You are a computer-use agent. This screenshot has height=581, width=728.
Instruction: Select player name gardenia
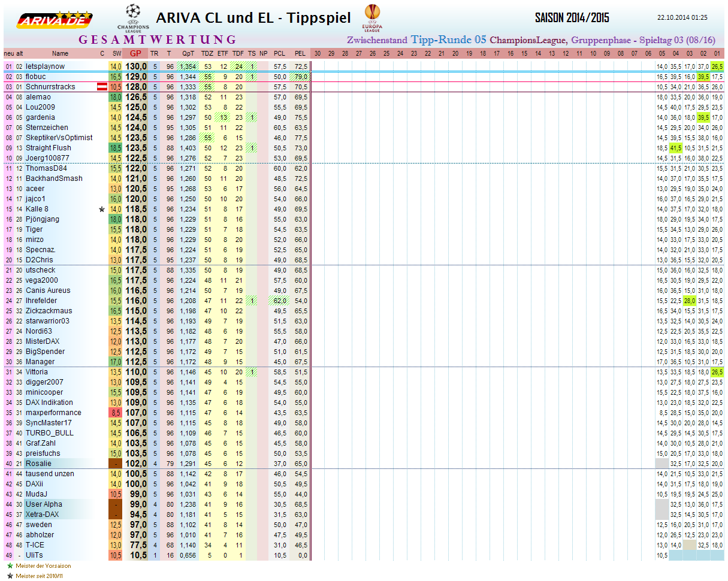(x=40, y=117)
